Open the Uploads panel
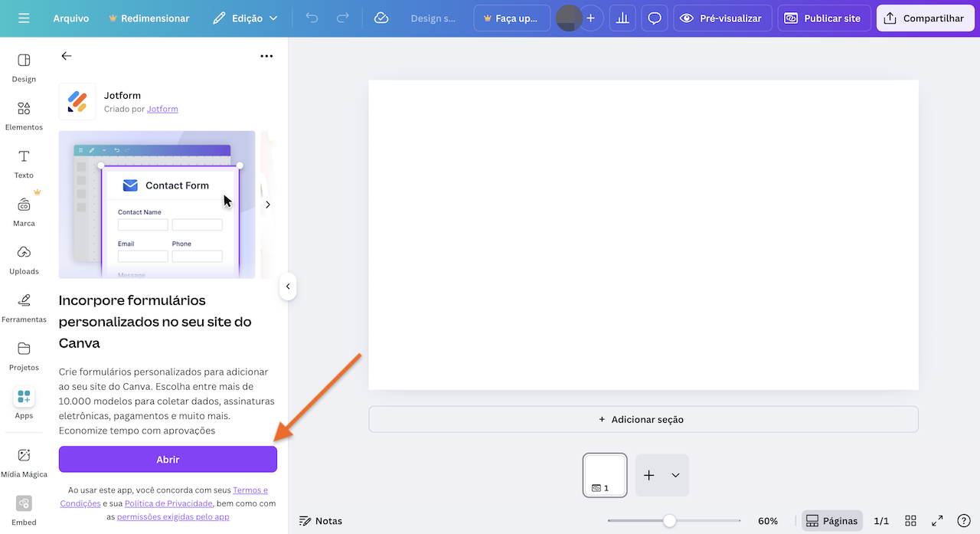Viewport: 980px width, 534px height. [x=24, y=260]
